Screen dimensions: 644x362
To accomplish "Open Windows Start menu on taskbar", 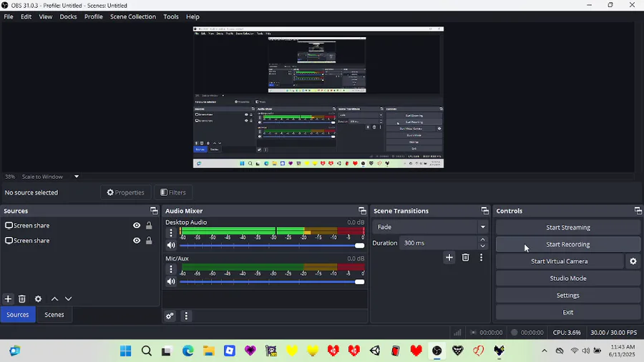I will coord(126,351).
